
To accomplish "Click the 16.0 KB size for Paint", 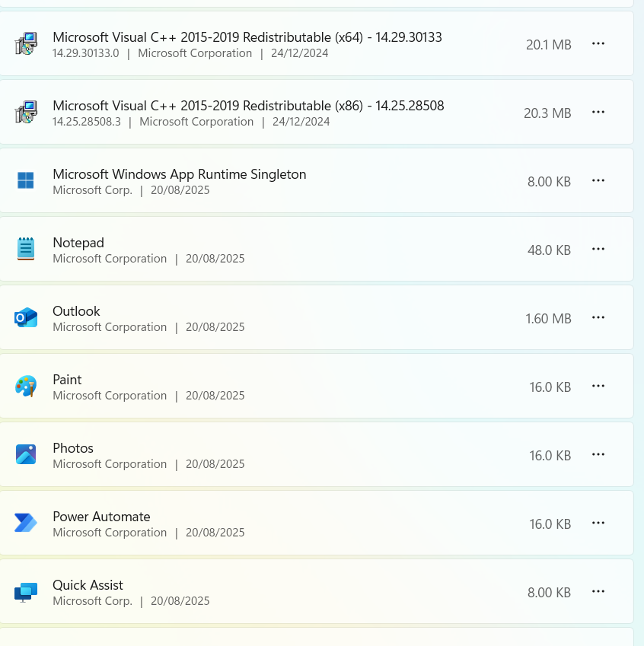I will [550, 387].
